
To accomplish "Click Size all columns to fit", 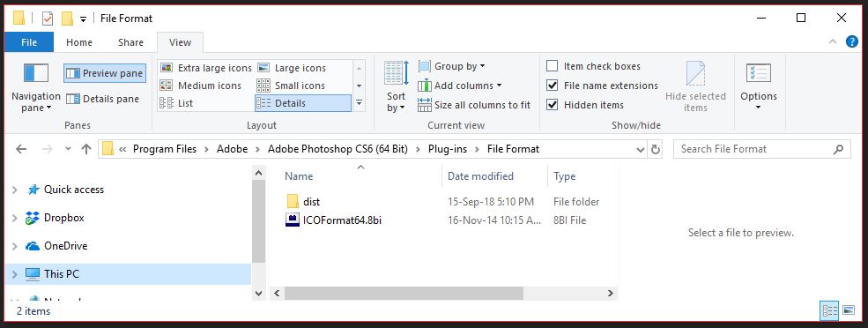I will [474, 105].
